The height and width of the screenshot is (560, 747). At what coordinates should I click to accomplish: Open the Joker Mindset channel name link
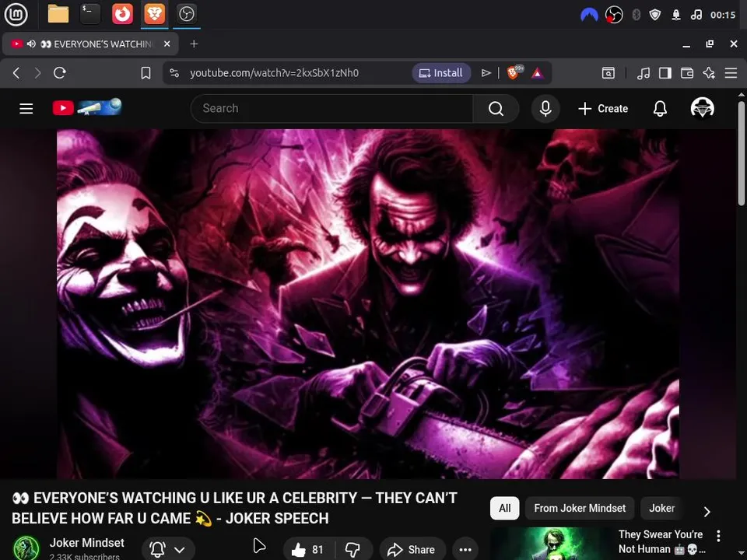[x=86, y=543]
